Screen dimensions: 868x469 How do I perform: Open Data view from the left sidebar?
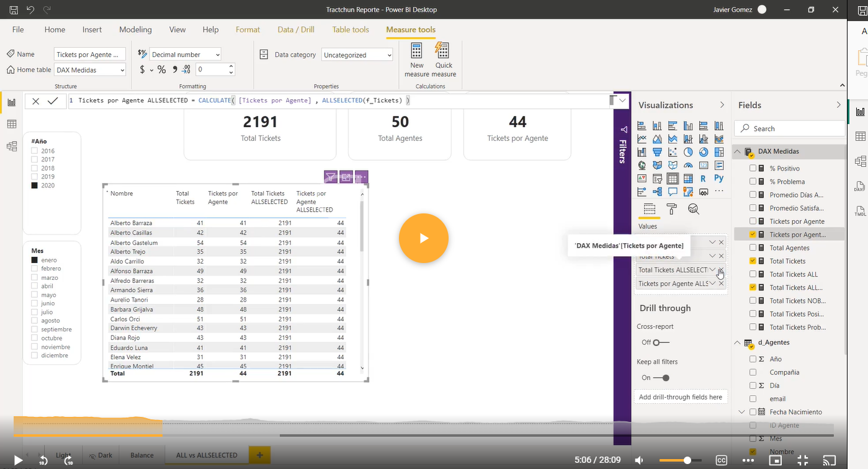11,124
